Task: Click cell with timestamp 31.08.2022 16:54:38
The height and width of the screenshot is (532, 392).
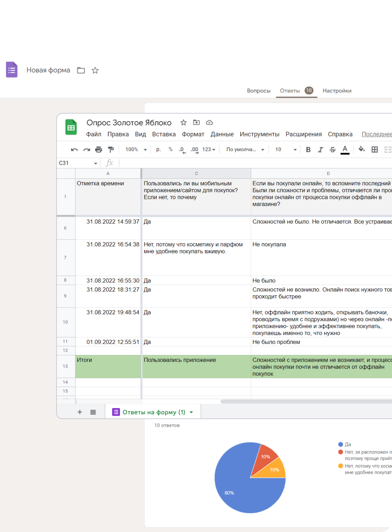Action: click(108, 258)
